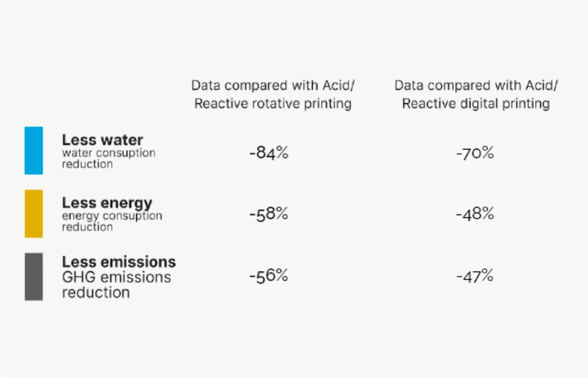Select the -84% water reduction value

269,153
